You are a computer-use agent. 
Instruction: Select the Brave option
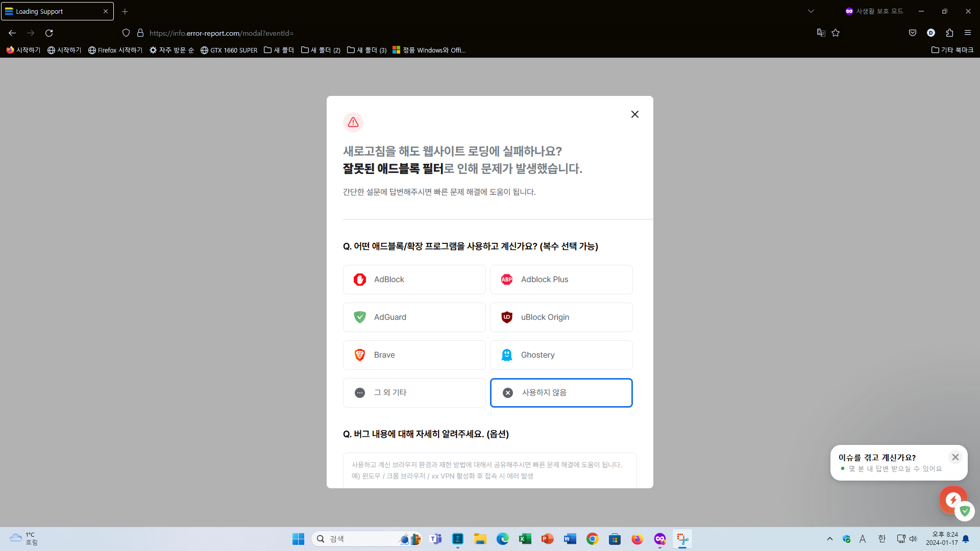pos(414,355)
